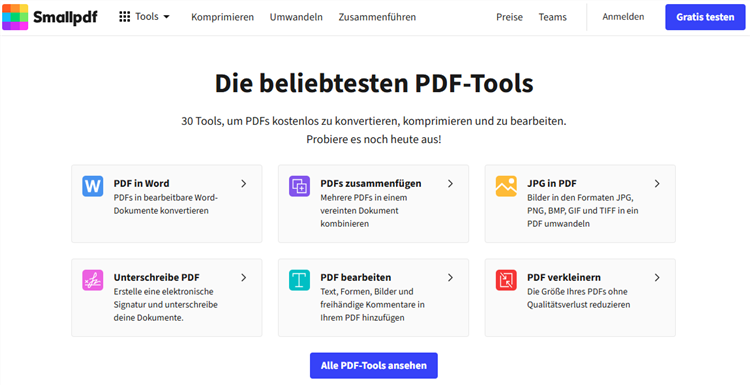750x385 pixels.
Task: Click the purple merge PDFs icon
Action: 299,186
